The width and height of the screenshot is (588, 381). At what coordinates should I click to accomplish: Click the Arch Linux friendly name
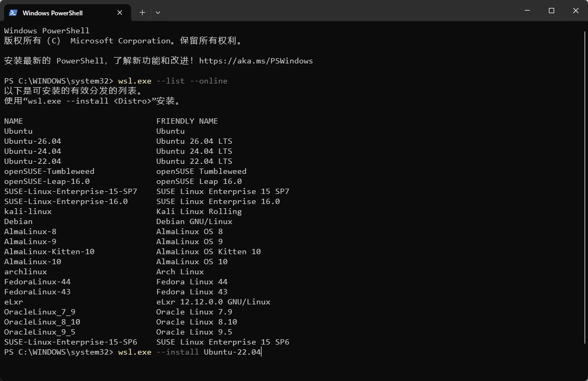click(x=180, y=272)
